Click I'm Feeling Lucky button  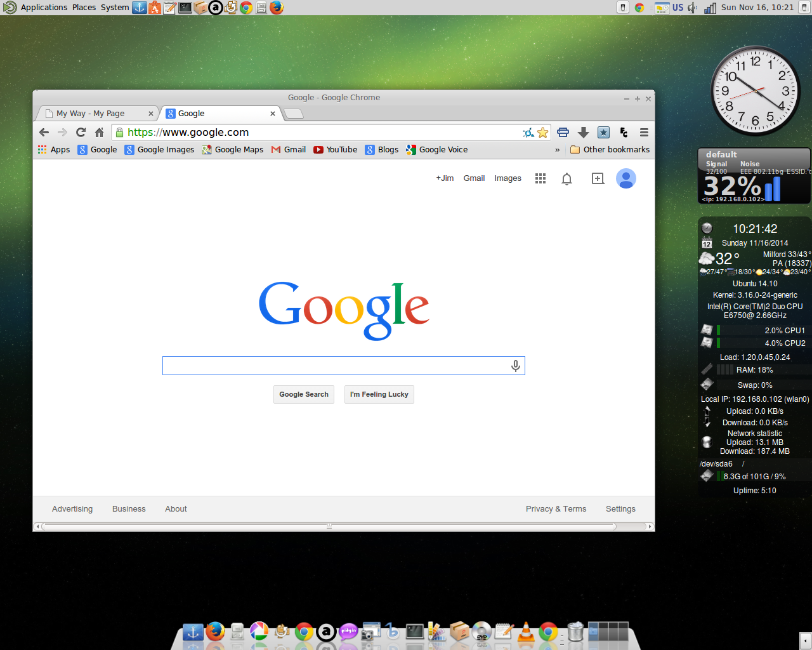click(379, 394)
